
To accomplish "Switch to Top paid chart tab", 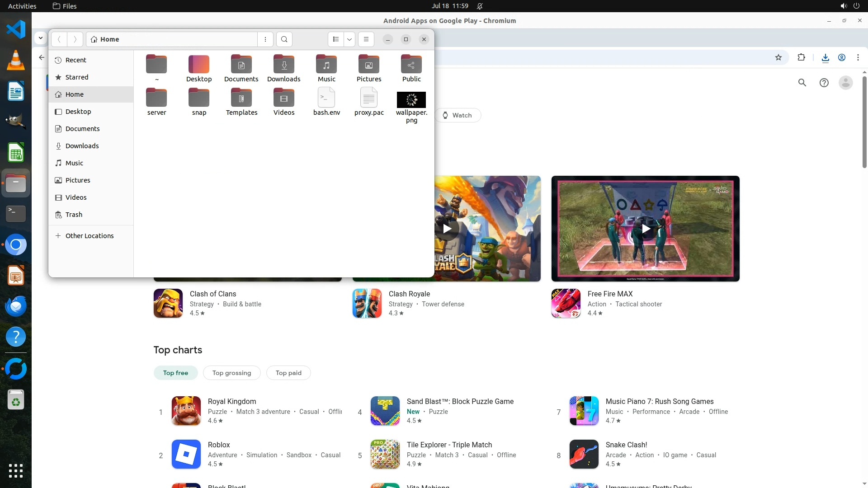I will tap(288, 373).
